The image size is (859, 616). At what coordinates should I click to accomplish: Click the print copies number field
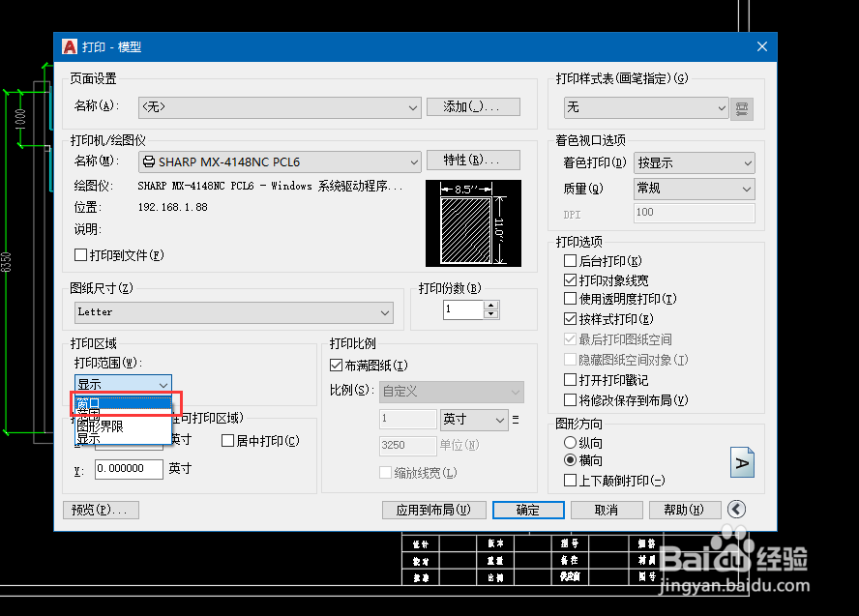463,309
